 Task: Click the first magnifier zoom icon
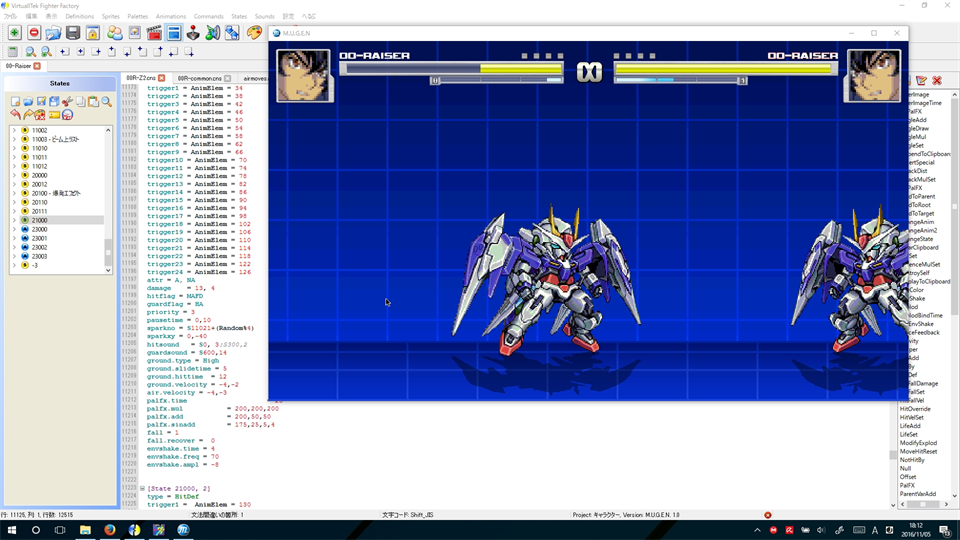click(30, 52)
